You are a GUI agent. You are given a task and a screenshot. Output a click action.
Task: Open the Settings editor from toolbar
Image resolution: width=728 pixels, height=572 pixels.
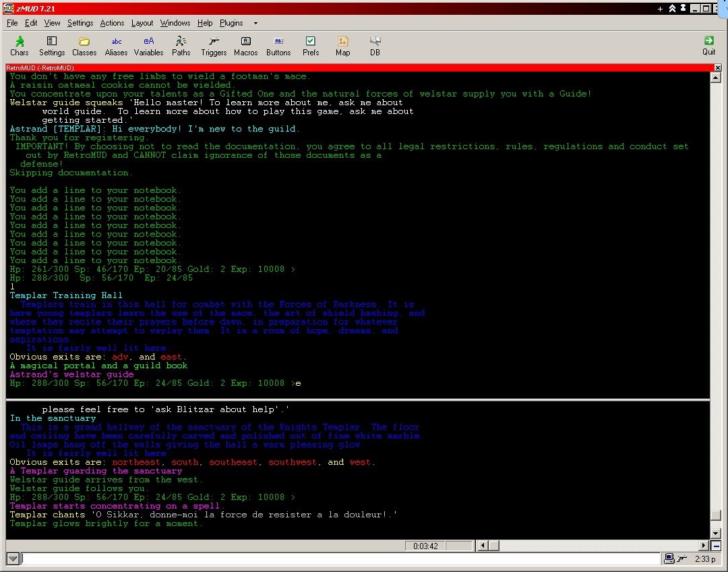[x=51, y=46]
